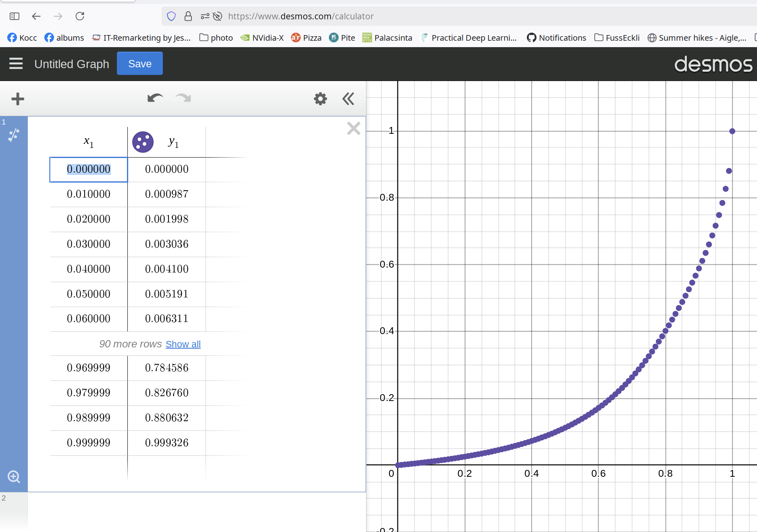This screenshot has height=532, width=757.
Task: Click the redo arrow icon
Action: click(x=183, y=98)
